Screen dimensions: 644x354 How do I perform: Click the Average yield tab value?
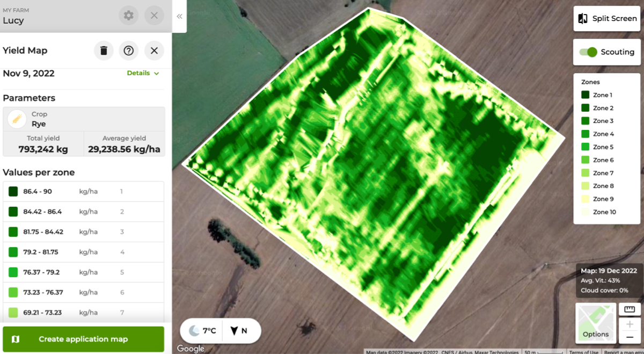[124, 144]
